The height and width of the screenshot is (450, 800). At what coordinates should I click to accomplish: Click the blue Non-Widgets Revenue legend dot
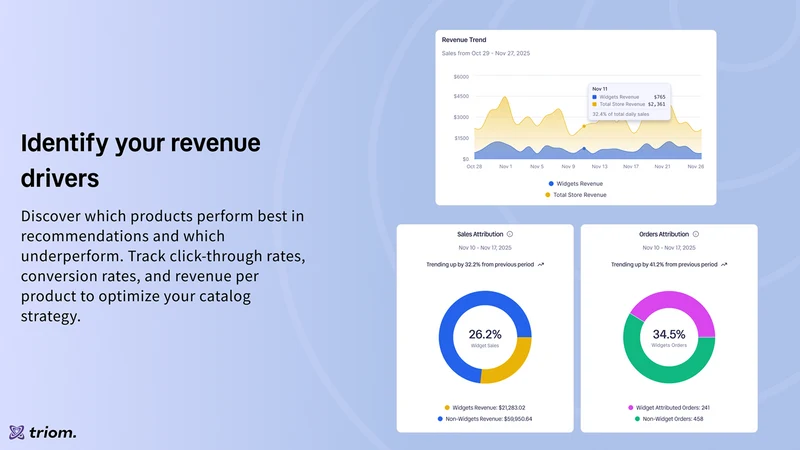point(440,419)
